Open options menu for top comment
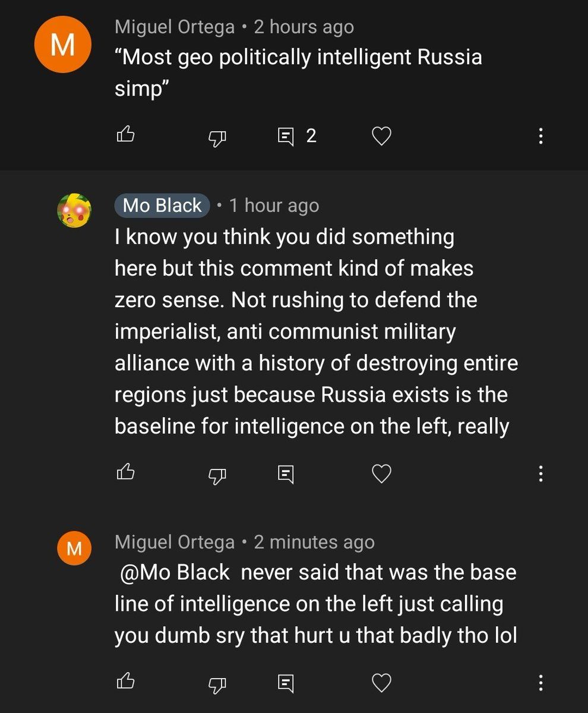Image resolution: width=588 pixels, height=713 pixels. coord(540,136)
